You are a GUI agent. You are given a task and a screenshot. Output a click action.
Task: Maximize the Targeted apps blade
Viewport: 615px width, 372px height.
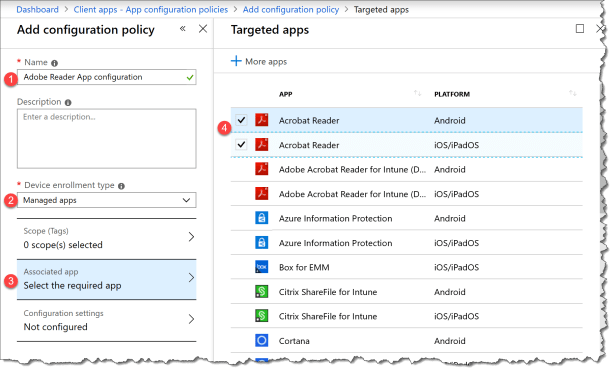coord(580,28)
